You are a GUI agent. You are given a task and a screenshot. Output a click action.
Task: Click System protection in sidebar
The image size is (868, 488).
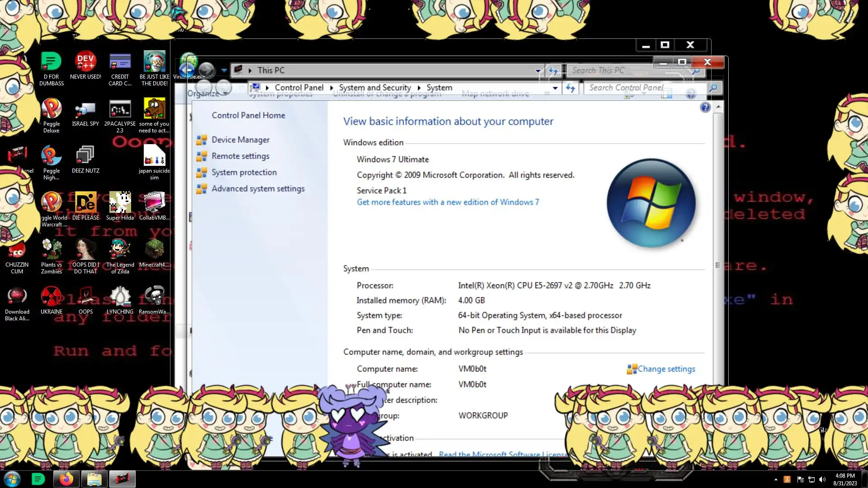tap(244, 172)
